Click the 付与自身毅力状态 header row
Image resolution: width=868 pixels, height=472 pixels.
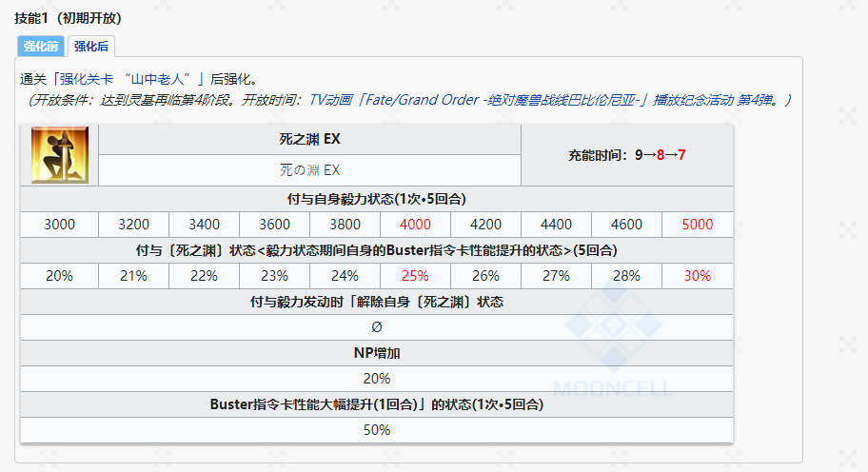click(376, 199)
